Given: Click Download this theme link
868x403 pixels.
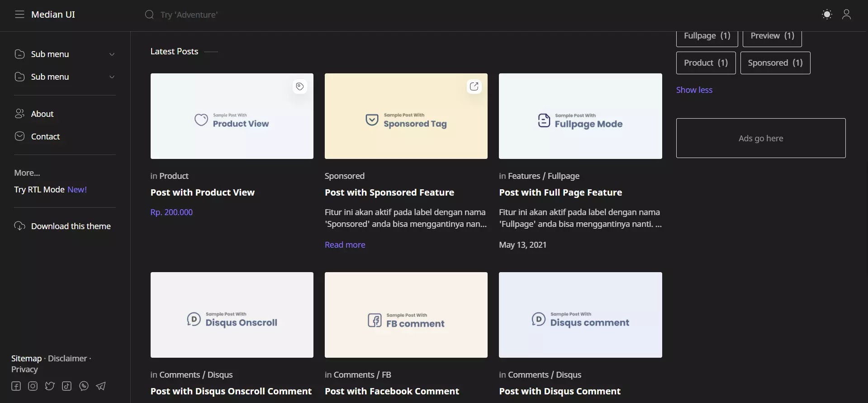Looking at the screenshot, I should tap(71, 226).
